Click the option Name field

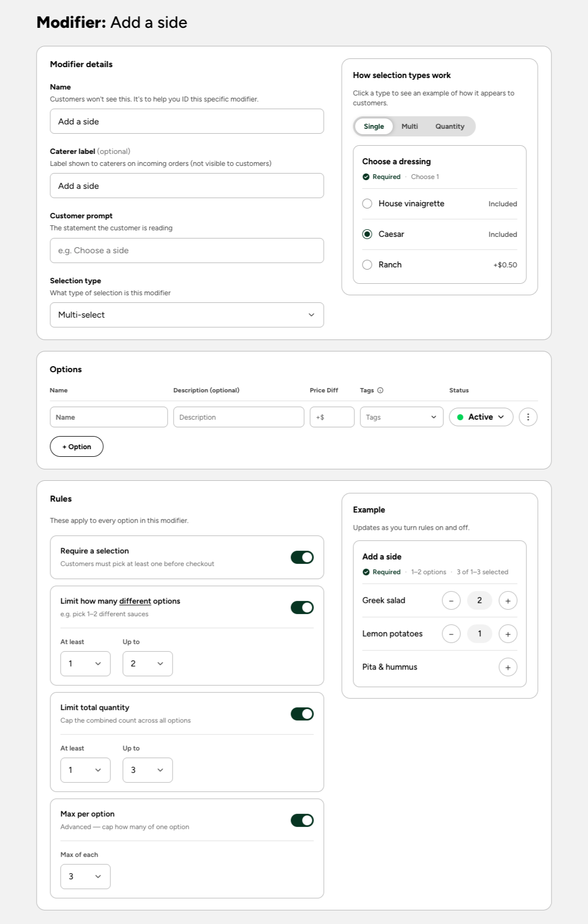pos(109,417)
